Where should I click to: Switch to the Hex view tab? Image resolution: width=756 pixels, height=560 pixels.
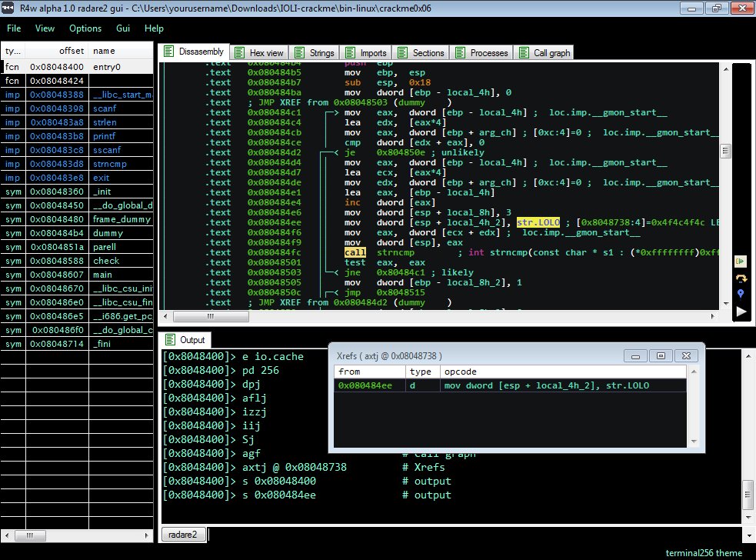point(261,52)
